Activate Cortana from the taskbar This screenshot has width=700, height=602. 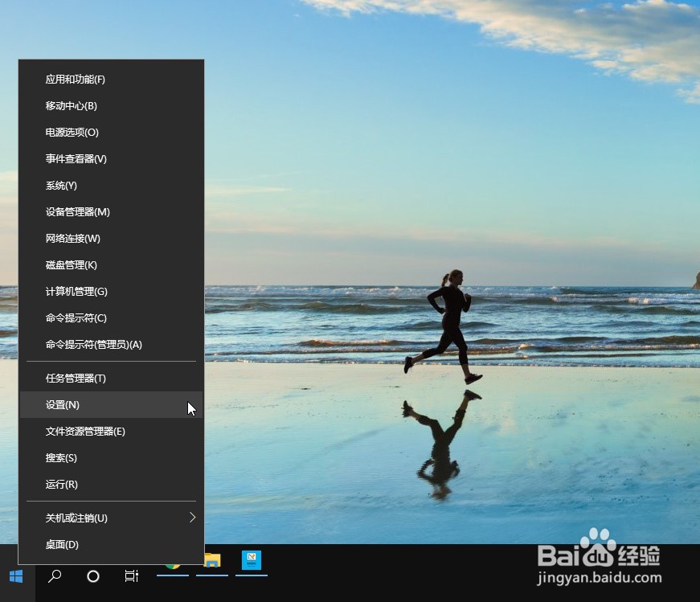pos(92,577)
